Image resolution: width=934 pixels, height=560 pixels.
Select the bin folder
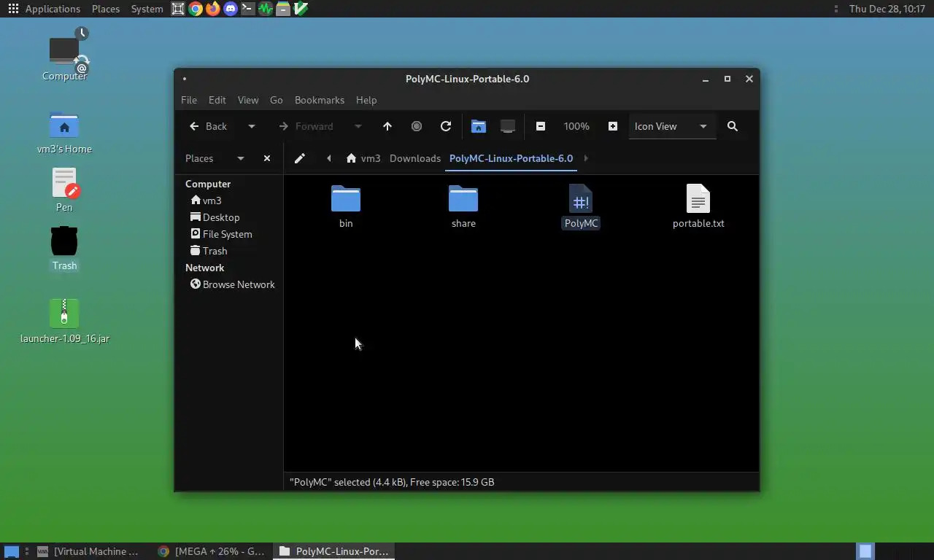346,206
